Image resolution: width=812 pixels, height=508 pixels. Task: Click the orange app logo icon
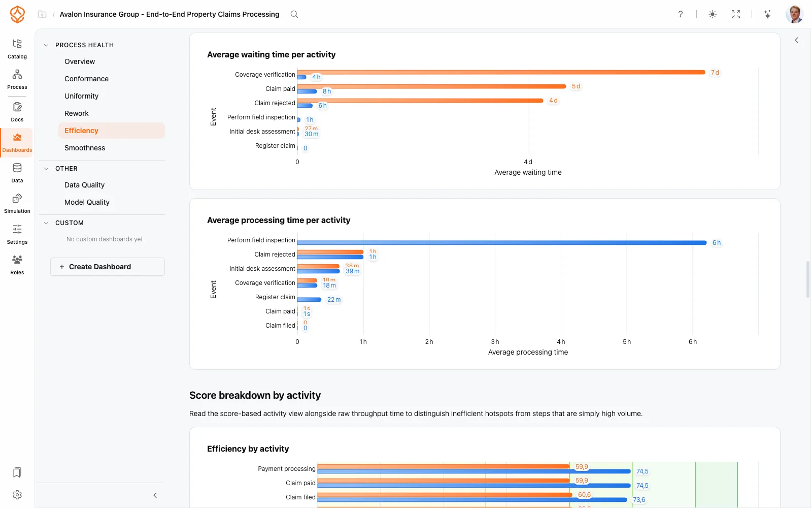coord(17,14)
